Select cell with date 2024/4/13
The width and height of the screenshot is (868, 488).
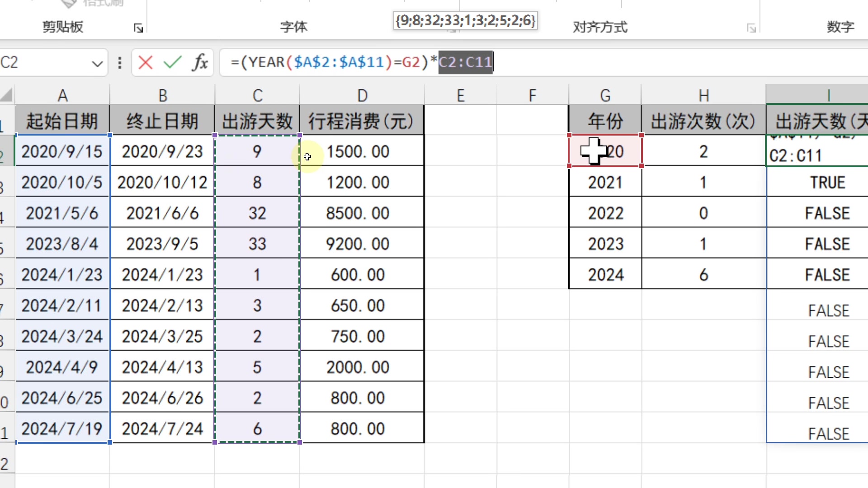click(x=162, y=367)
